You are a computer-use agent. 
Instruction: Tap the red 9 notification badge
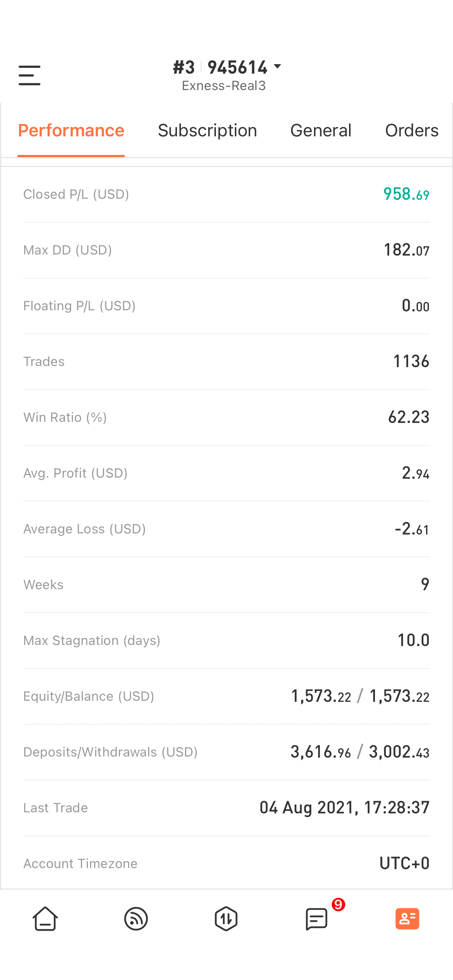click(338, 904)
